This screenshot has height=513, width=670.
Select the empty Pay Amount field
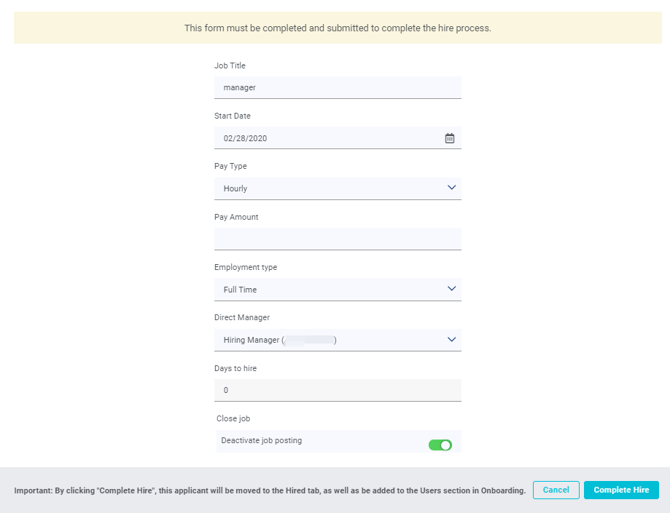337,239
